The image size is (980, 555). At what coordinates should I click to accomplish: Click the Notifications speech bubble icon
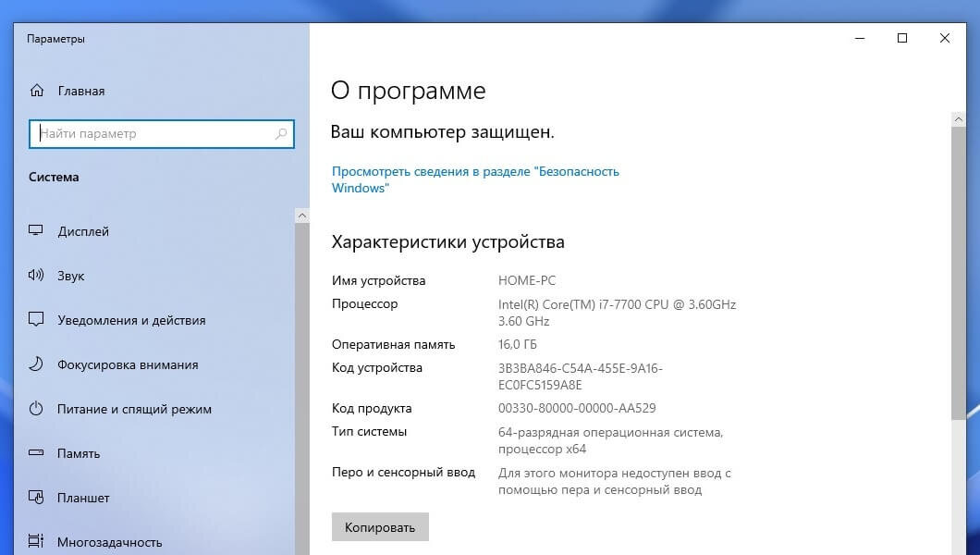(x=36, y=319)
